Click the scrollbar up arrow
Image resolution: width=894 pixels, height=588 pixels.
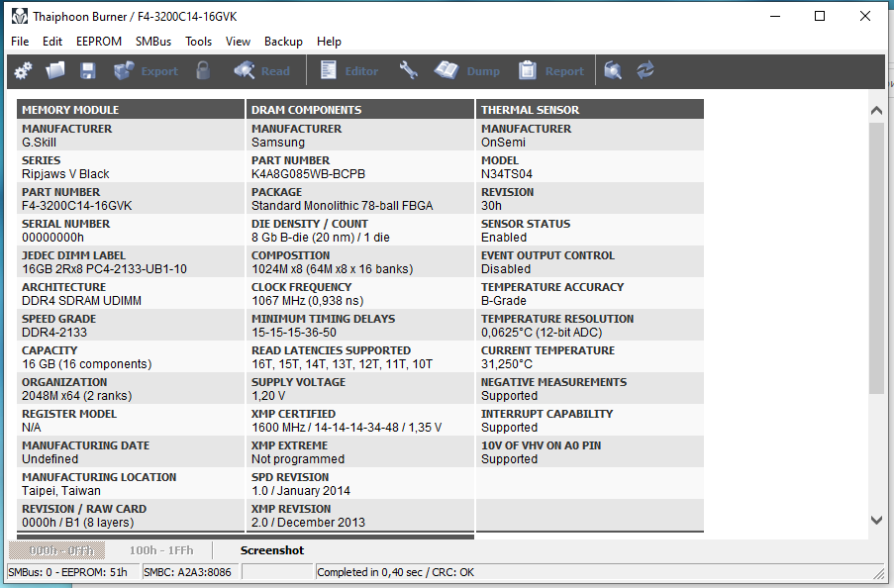[x=876, y=111]
